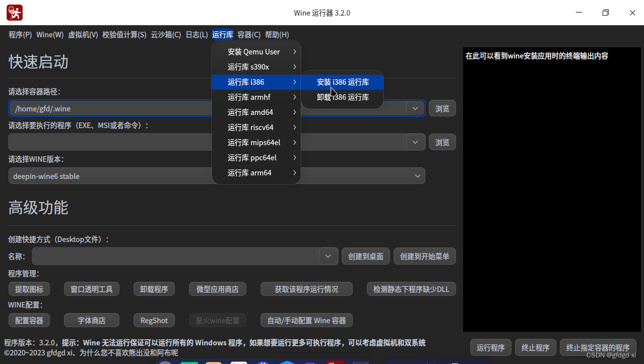Select the 运行库 i386 menu entry
The height and width of the screenshot is (364, 644).
click(256, 82)
